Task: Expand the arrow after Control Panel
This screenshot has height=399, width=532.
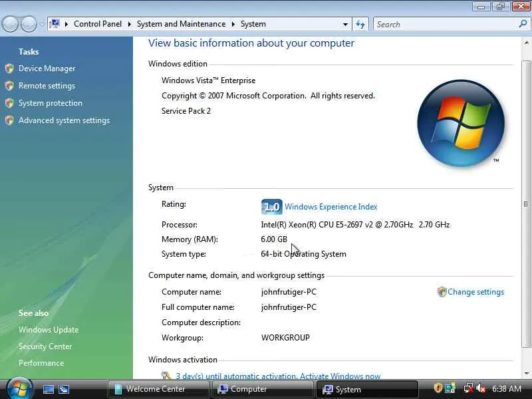Action: pyautogui.click(x=129, y=24)
